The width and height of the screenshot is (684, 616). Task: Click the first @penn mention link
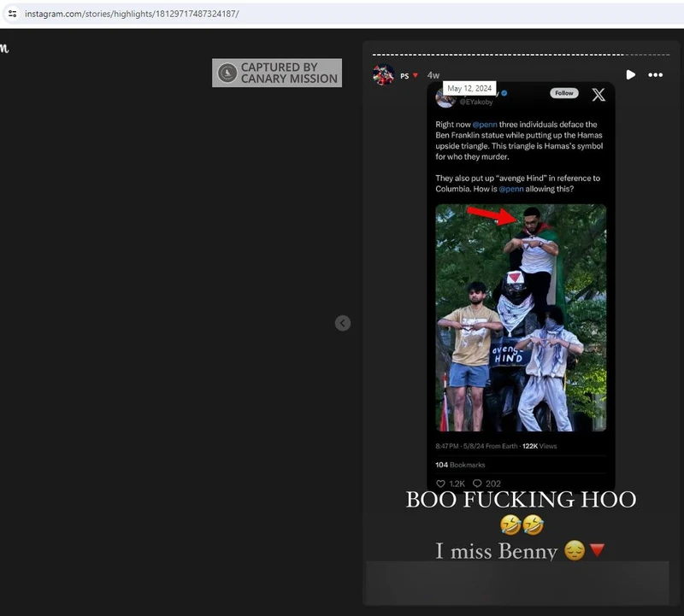(x=483, y=125)
